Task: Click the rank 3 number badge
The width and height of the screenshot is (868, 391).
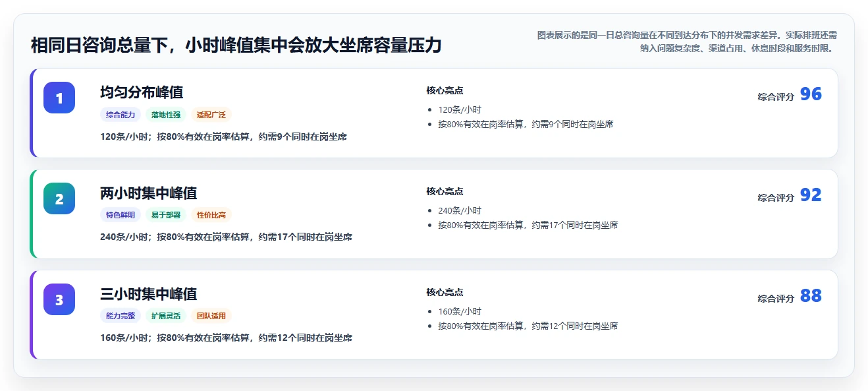Action: [x=59, y=299]
